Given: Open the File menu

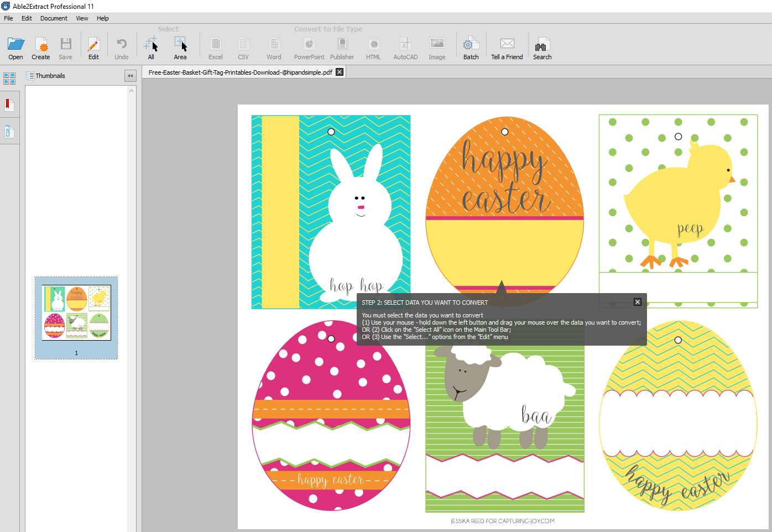Looking at the screenshot, I should click(x=8, y=18).
